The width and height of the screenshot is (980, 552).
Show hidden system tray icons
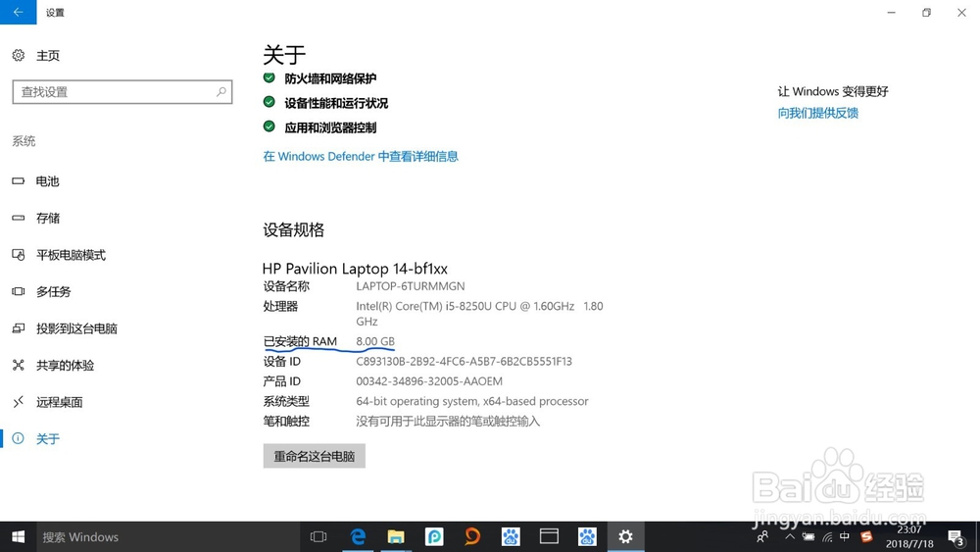click(x=790, y=537)
